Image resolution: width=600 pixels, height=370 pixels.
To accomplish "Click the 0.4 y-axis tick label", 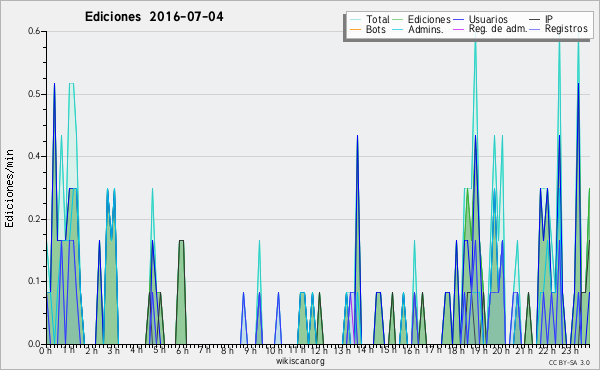I will click(x=34, y=156).
